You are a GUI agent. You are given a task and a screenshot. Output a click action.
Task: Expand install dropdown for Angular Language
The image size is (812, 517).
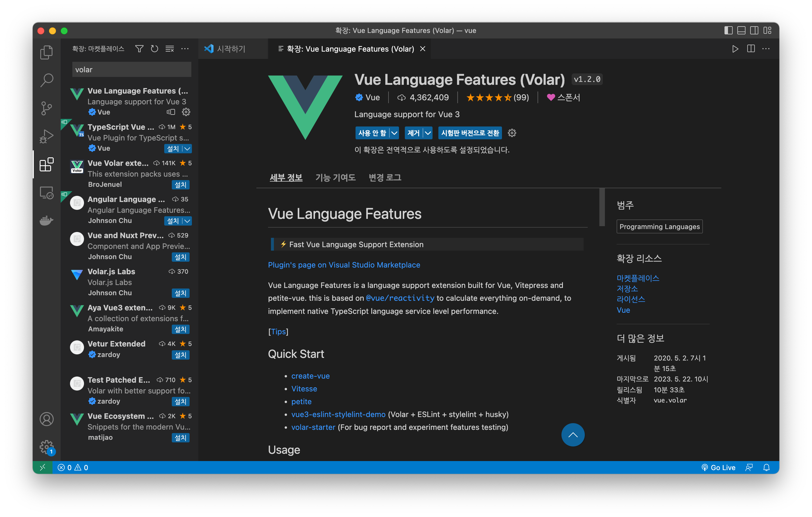coord(187,221)
